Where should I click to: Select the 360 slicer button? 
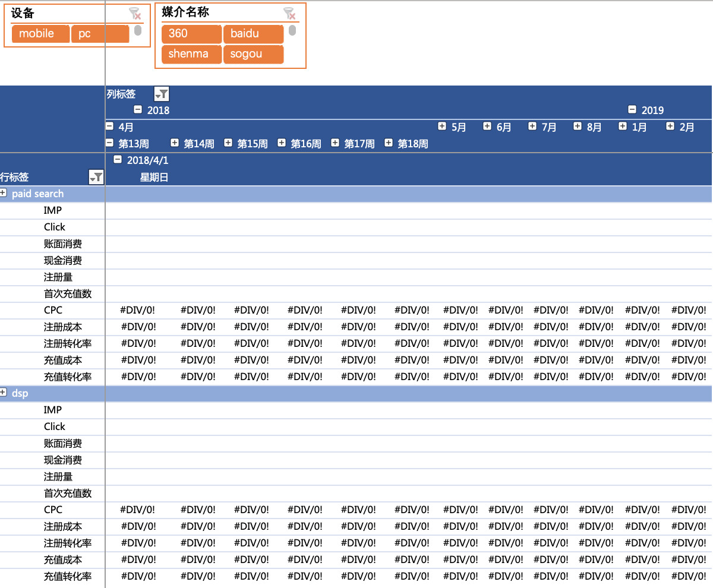(x=191, y=34)
